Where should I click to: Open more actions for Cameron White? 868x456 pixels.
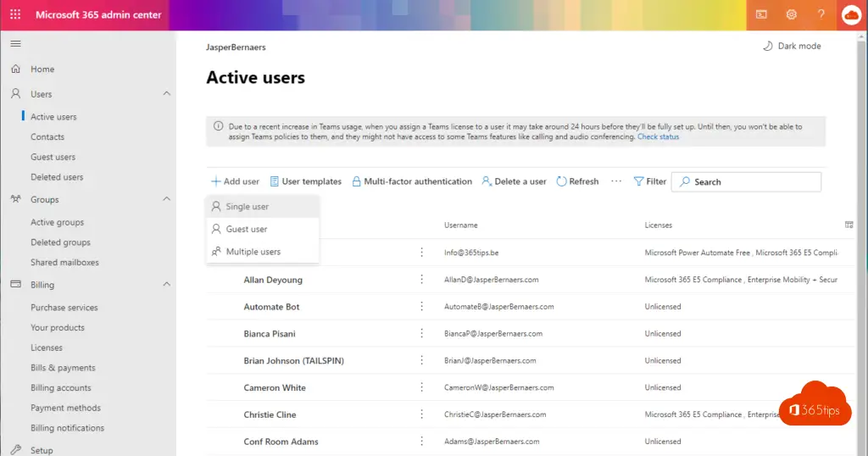point(421,387)
